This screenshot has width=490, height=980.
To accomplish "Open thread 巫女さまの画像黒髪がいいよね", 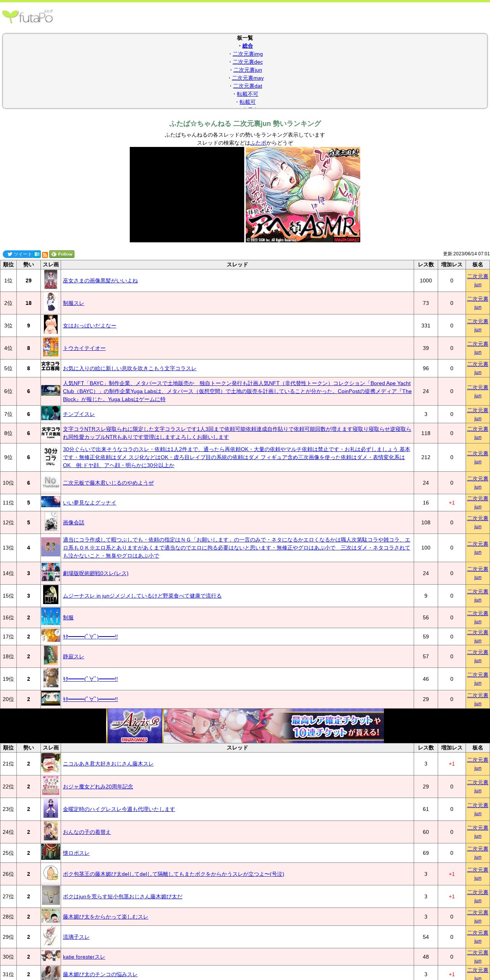I will 100,280.
